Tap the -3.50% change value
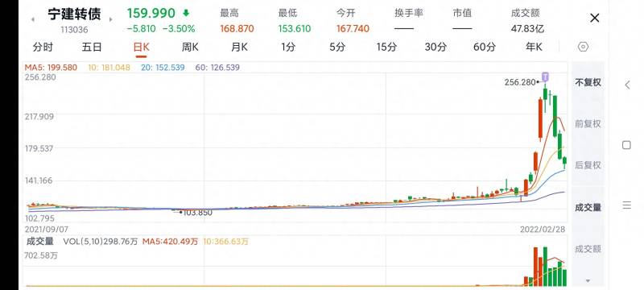644x290 pixels. [x=179, y=29]
